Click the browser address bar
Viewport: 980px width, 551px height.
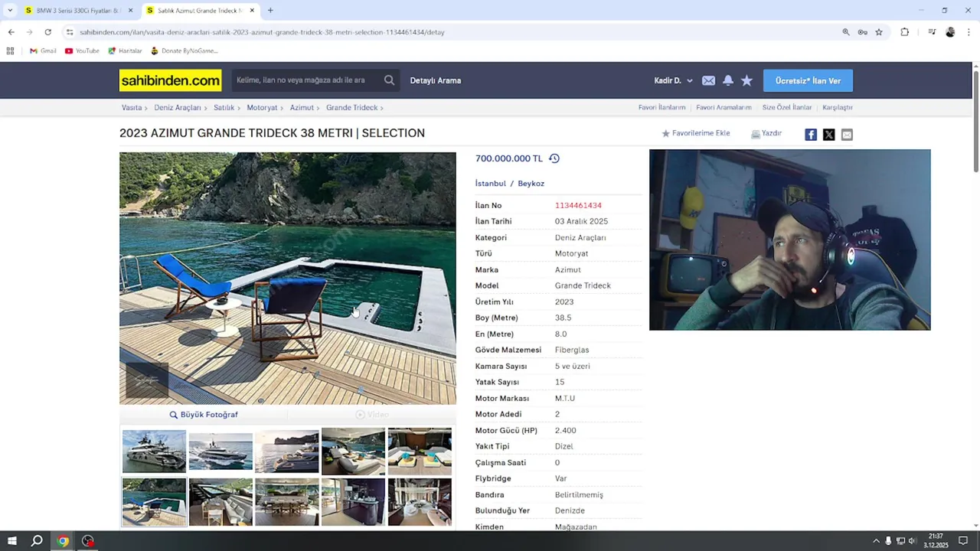pos(452,32)
